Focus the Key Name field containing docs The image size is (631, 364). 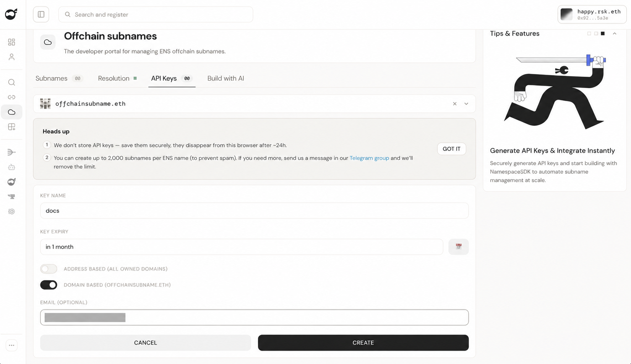[254, 211]
